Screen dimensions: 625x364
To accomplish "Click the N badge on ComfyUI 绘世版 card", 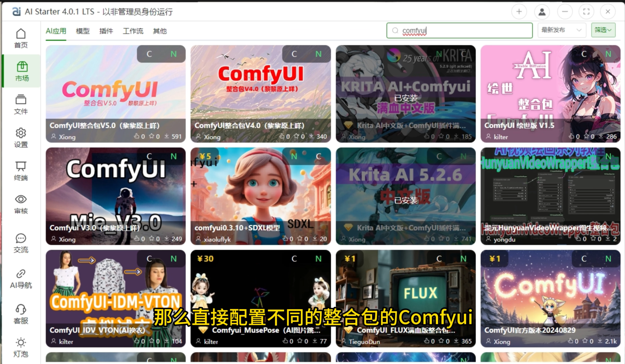I will pyautogui.click(x=608, y=54).
